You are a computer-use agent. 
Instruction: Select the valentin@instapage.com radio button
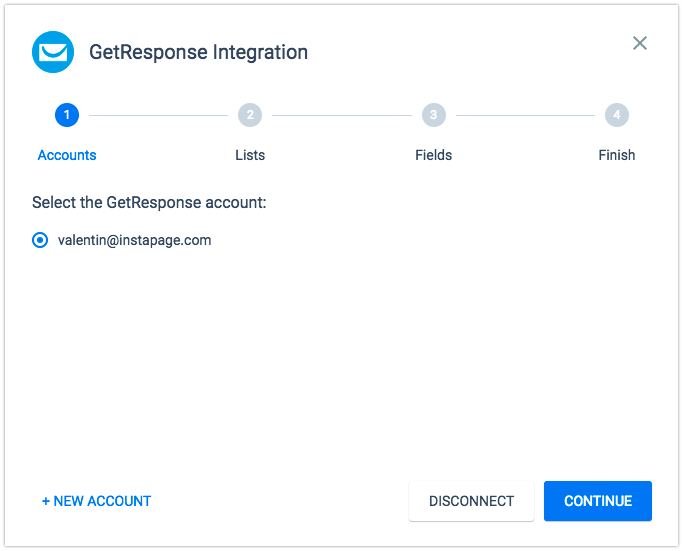point(40,240)
